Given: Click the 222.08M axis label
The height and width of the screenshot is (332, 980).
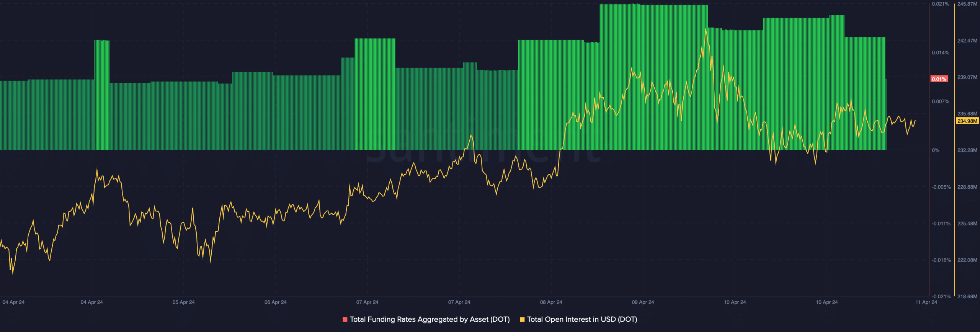Looking at the screenshot, I should tap(967, 260).
